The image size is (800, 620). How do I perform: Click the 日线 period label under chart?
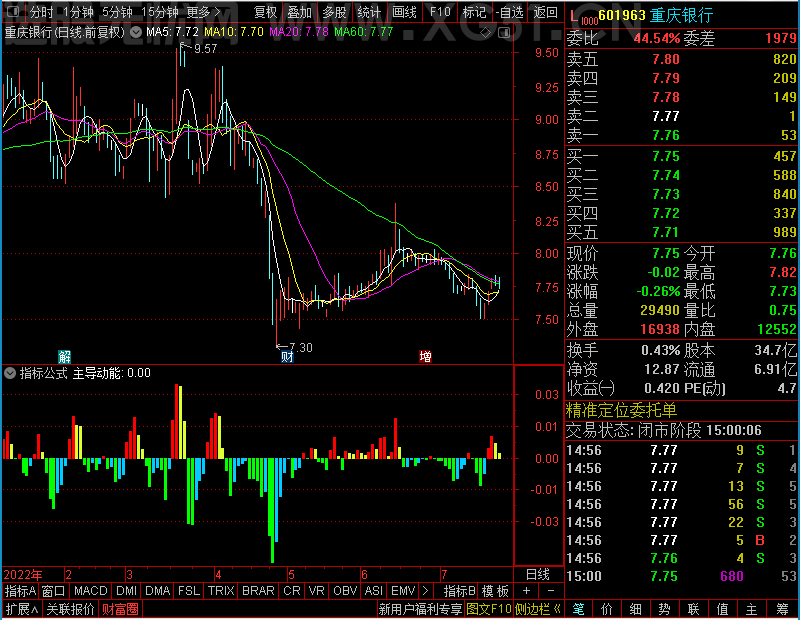pos(538,575)
